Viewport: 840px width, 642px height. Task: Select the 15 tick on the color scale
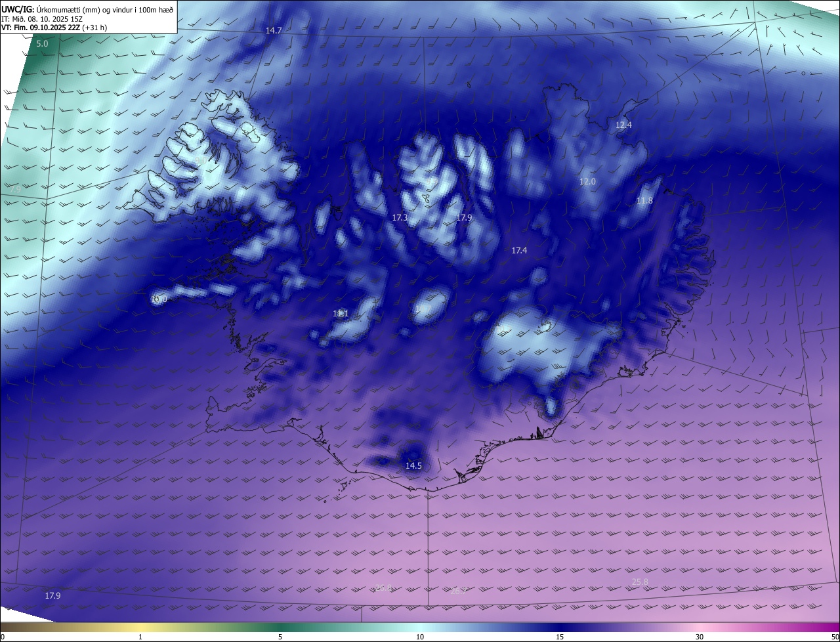point(560,637)
